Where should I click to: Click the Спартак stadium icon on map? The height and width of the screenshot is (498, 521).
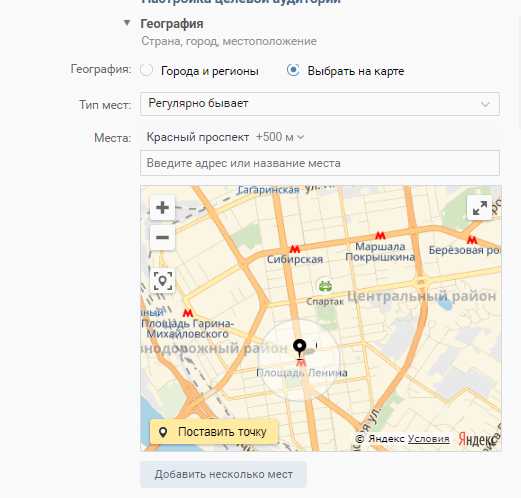325,286
